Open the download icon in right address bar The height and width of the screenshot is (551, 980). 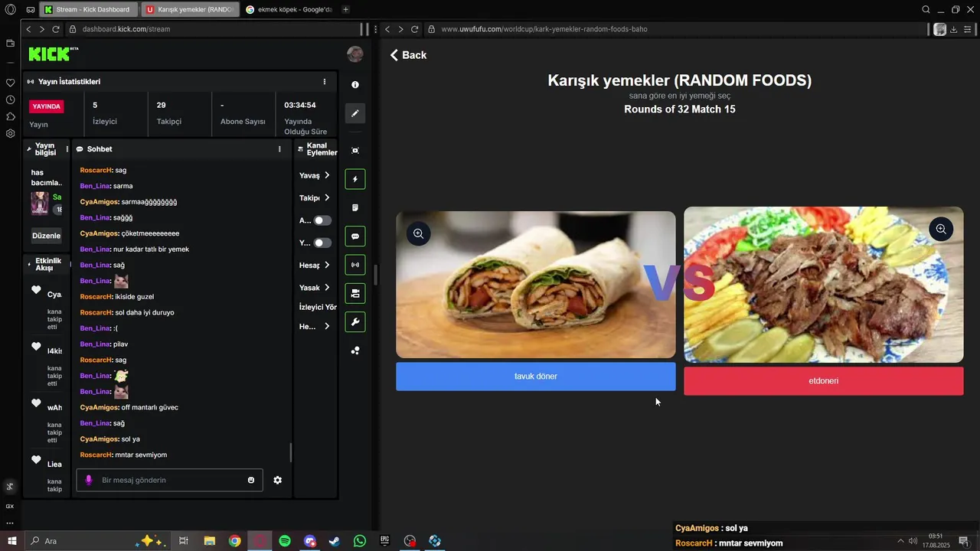[x=954, y=29]
